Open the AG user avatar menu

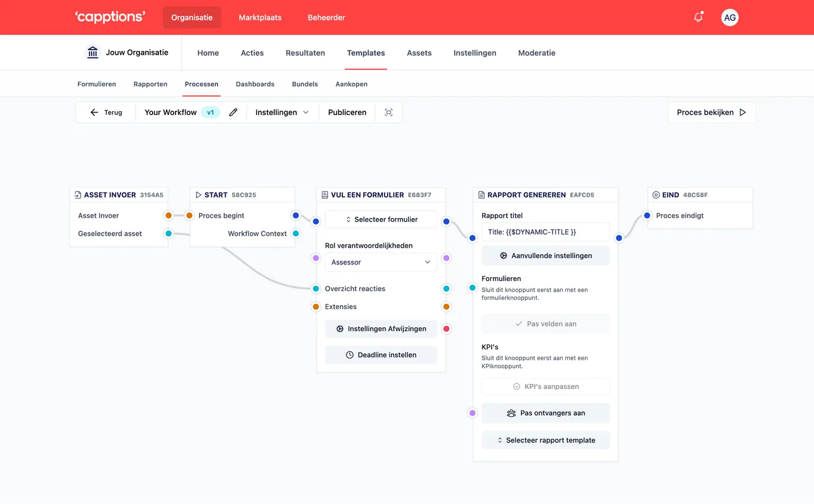click(730, 18)
